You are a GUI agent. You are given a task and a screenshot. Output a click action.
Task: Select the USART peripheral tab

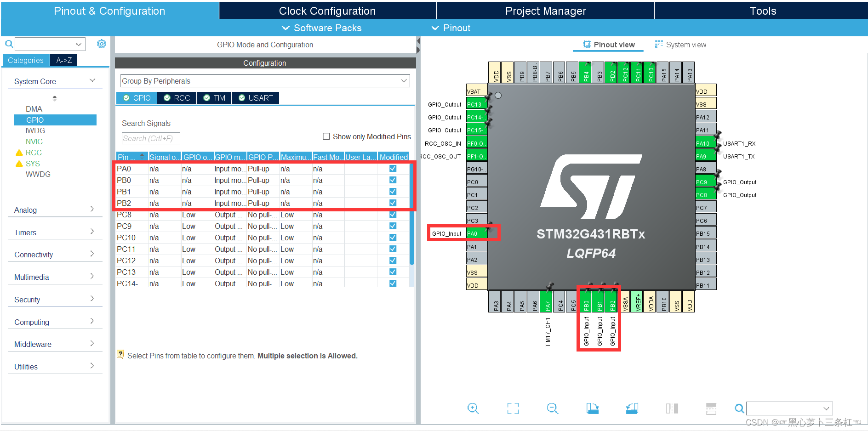click(256, 98)
